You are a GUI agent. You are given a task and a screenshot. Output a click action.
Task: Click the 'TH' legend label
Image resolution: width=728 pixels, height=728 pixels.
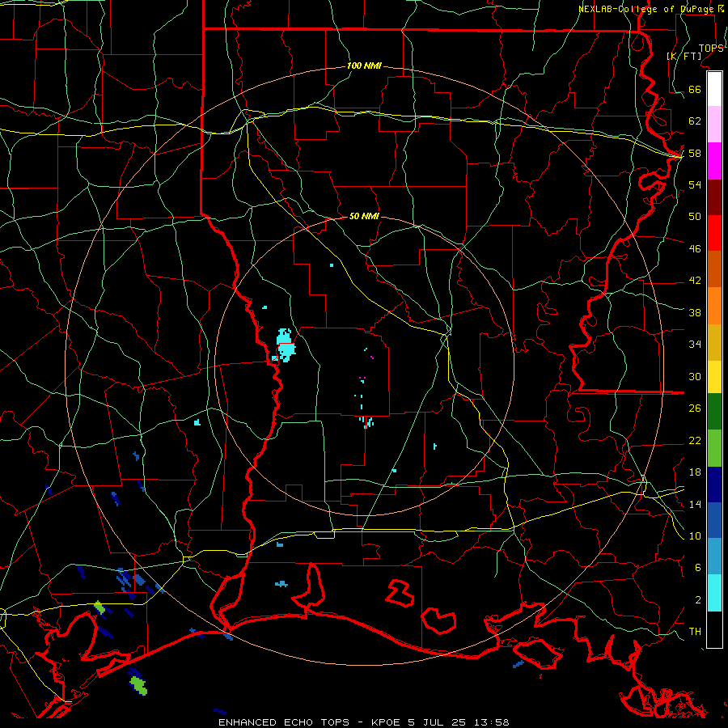click(695, 631)
